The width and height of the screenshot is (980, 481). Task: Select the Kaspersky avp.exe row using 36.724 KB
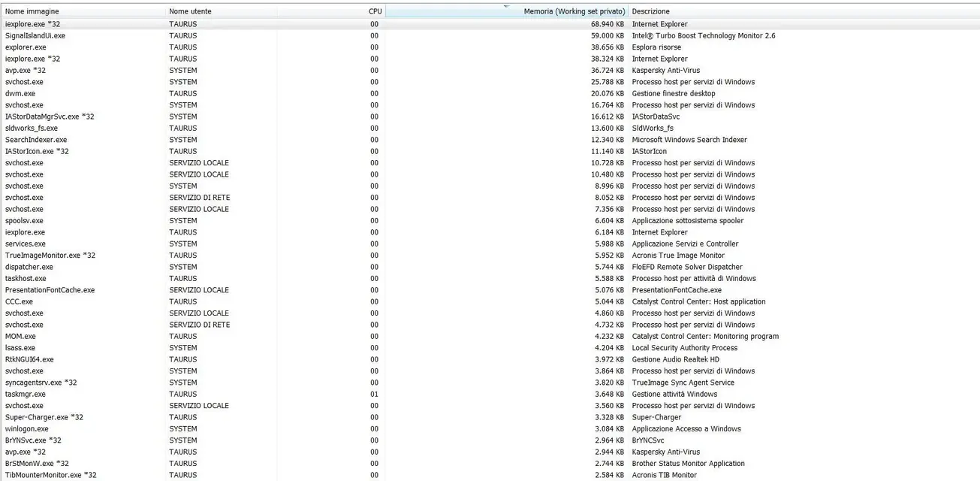pyautogui.click(x=26, y=71)
